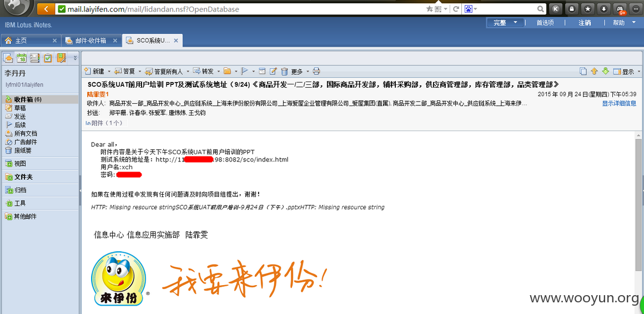The width and height of the screenshot is (644, 314).
Task: Expand the sidebar switcher double-chevron
Action: (75, 58)
